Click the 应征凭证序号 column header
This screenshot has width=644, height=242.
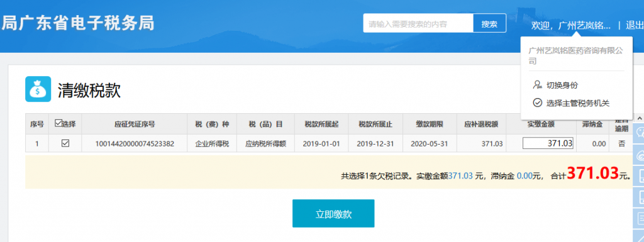135,124
